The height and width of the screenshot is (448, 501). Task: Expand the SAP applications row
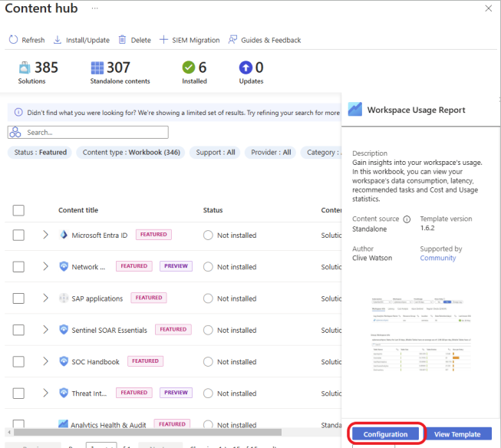[45, 298]
